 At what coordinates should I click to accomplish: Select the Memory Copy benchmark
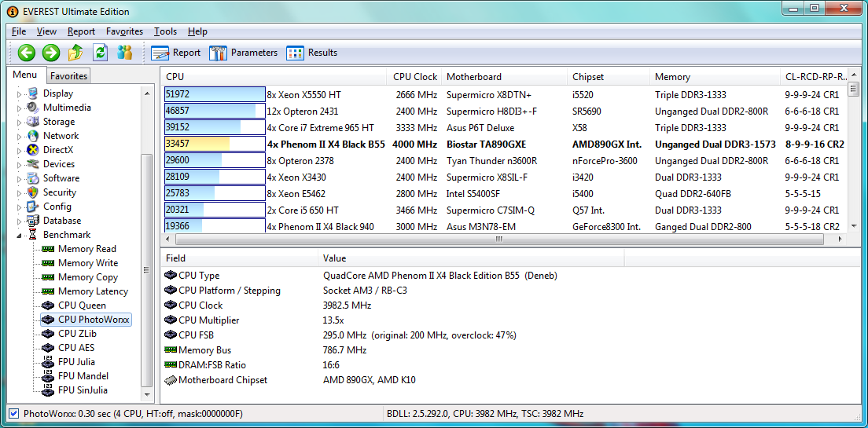88,277
